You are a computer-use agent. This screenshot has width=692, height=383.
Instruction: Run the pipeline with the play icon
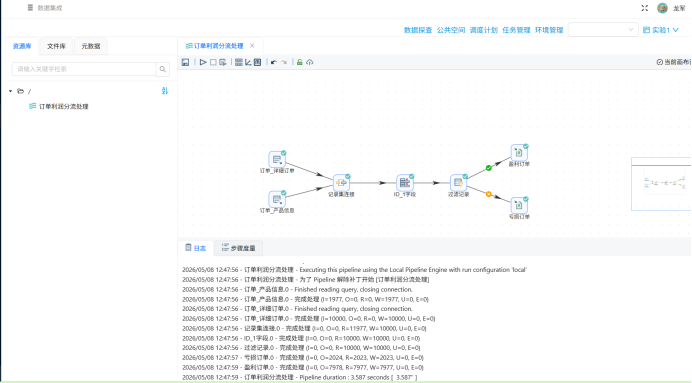coord(203,62)
